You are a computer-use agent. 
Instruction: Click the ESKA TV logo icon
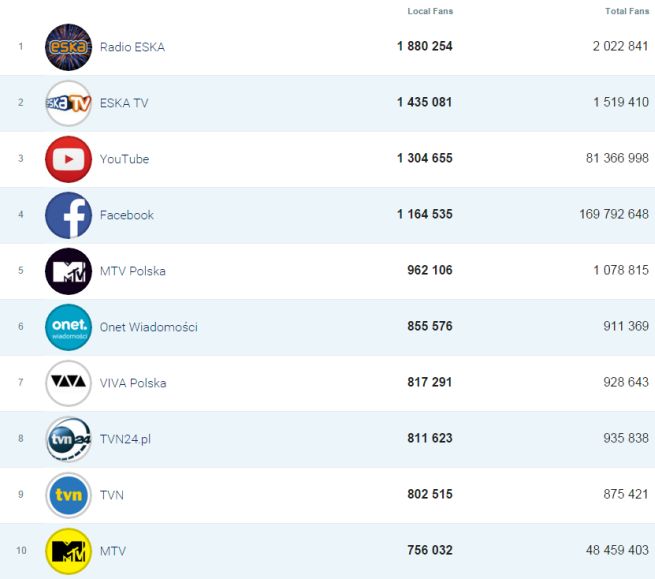click(68, 103)
